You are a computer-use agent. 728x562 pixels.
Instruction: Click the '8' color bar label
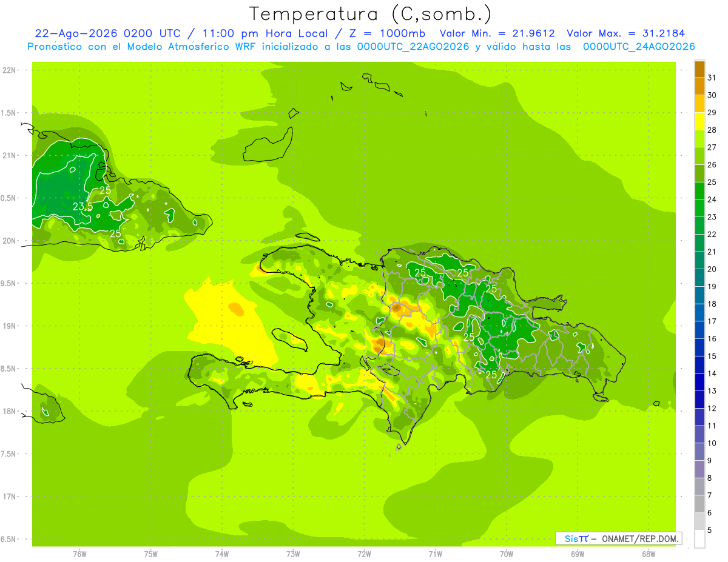click(x=710, y=478)
